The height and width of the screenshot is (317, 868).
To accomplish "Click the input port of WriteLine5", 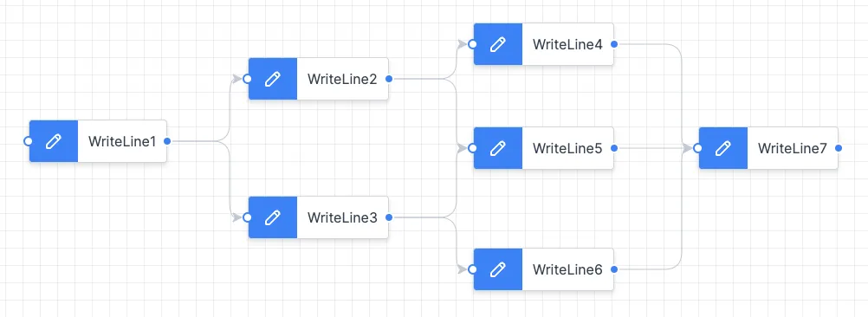I will (x=472, y=148).
